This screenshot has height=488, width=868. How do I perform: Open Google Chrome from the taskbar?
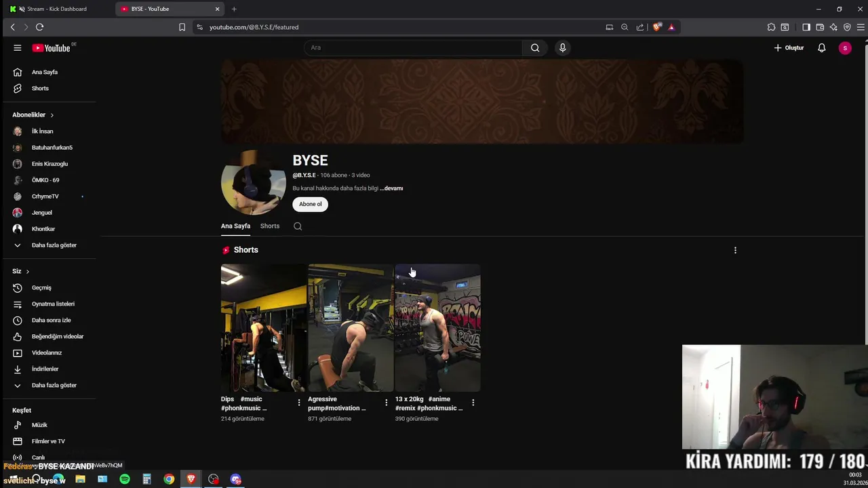pyautogui.click(x=169, y=479)
